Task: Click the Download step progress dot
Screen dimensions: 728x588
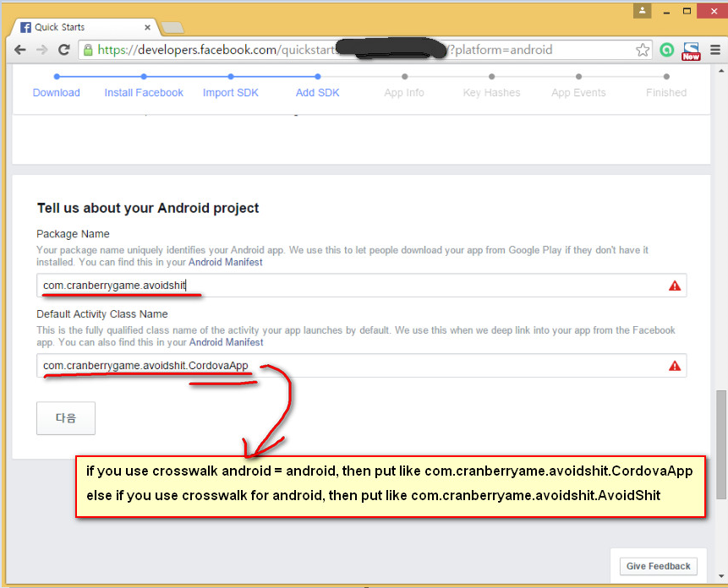Action: click(57, 77)
